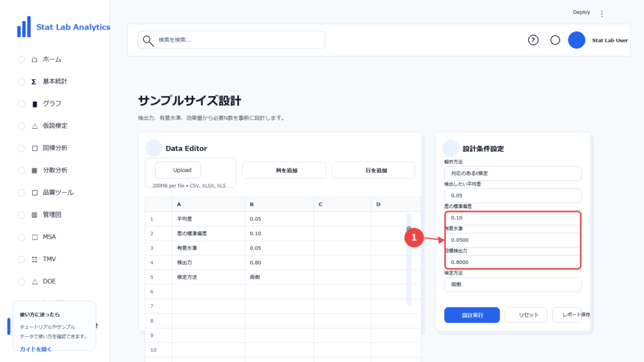
Task: Click the 検出したい平均差 input field
Action: 513,195
